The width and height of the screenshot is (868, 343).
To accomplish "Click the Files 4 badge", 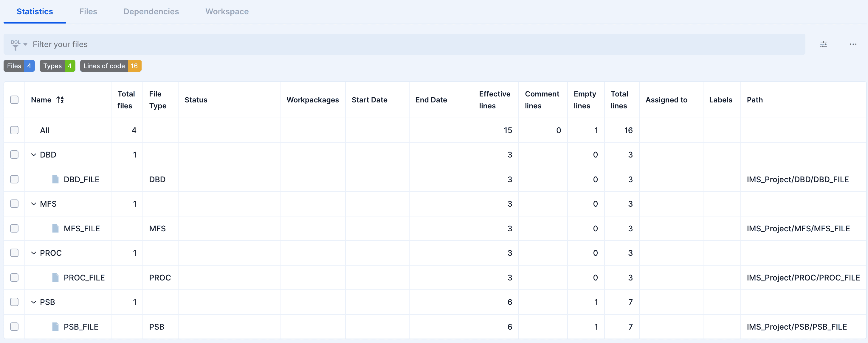I will (x=19, y=66).
